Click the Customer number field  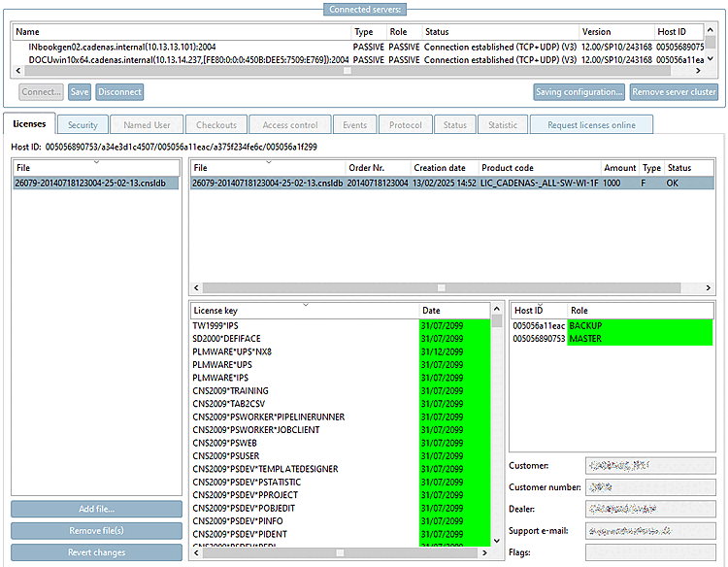click(649, 486)
